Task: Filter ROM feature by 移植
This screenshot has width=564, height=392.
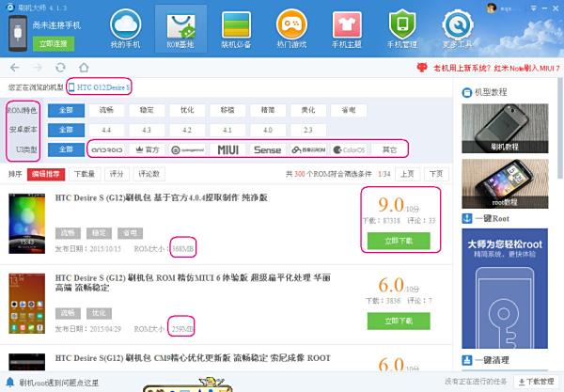Action: tap(227, 110)
